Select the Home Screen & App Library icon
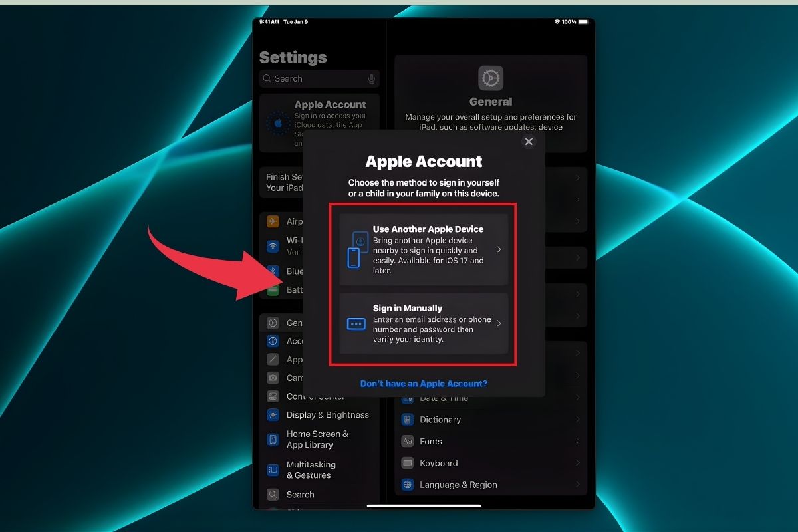798x532 pixels. pyautogui.click(x=273, y=440)
